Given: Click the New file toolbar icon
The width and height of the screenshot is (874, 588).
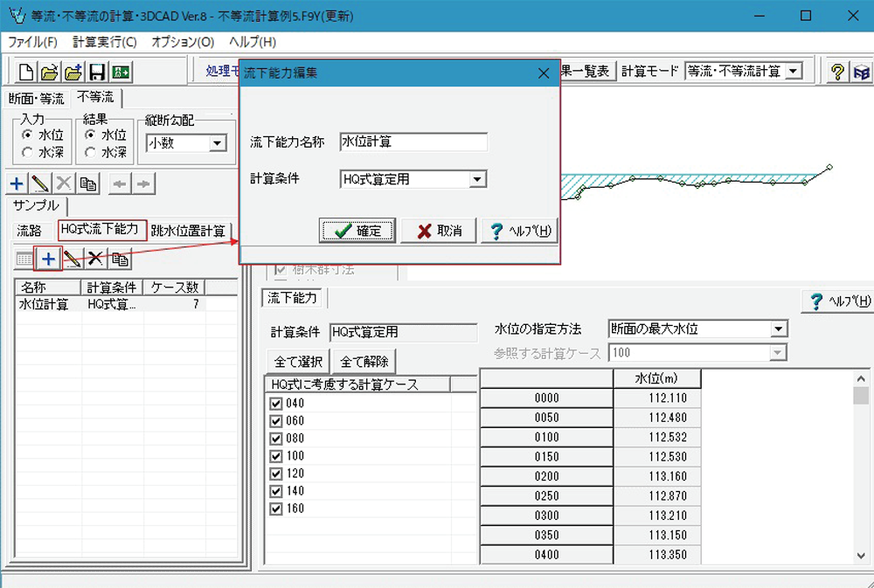Looking at the screenshot, I should 25,72.
